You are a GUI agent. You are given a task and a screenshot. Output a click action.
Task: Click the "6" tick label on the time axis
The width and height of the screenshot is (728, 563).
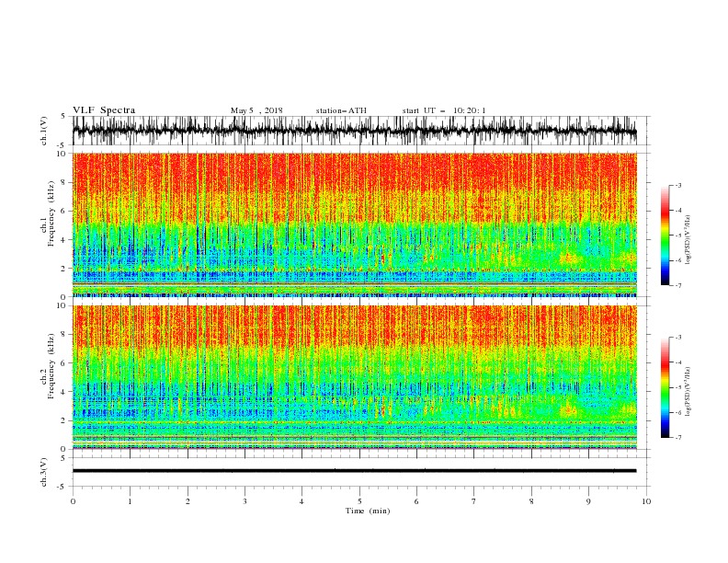(416, 501)
